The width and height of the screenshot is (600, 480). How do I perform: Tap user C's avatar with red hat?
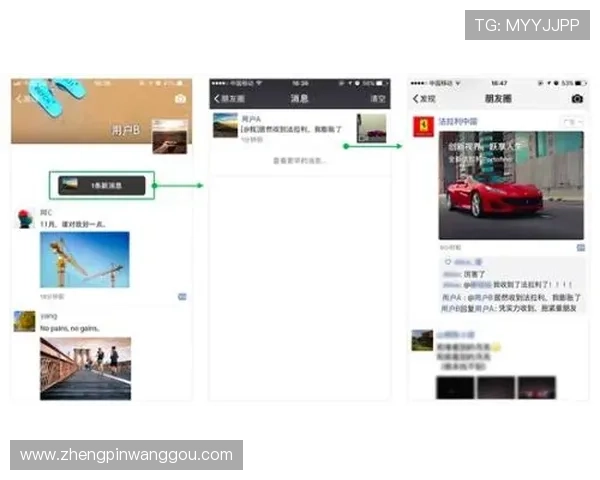coord(25,219)
